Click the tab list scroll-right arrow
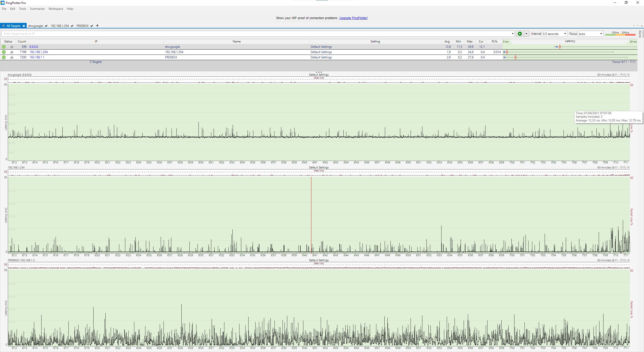Viewport: 644px width, 352px height. (x=638, y=26)
